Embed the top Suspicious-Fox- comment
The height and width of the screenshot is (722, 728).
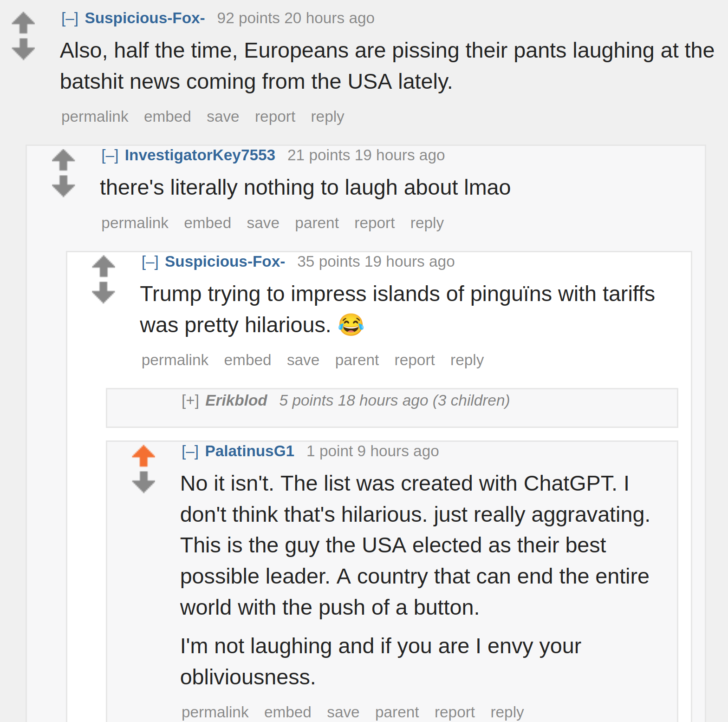[x=168, y=117]
